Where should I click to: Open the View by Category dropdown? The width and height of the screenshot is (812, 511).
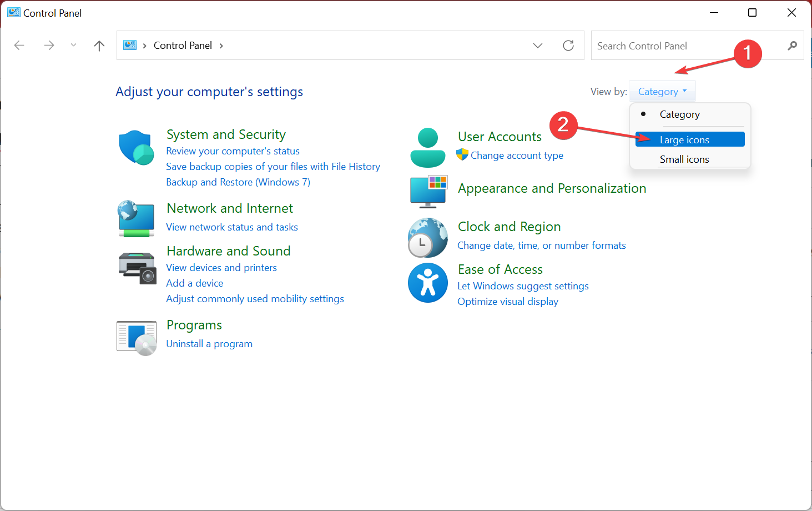click(662, 92)
